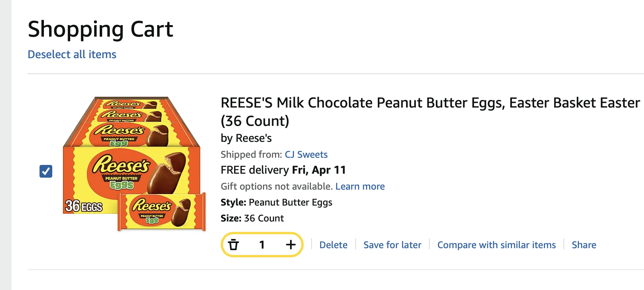Screen dimensions: 644x290
Task: Open the Reese's Peanut Butter Eggs product image
Action: point(134,164)
